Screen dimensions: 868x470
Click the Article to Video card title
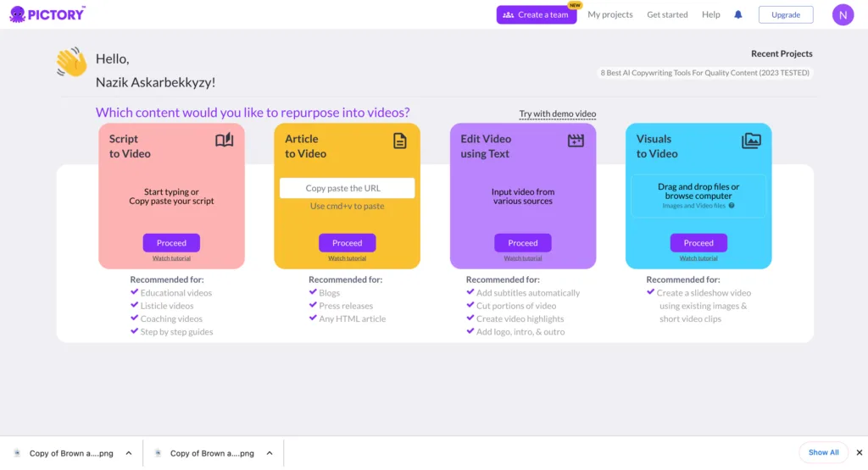(x=305, y=146)
